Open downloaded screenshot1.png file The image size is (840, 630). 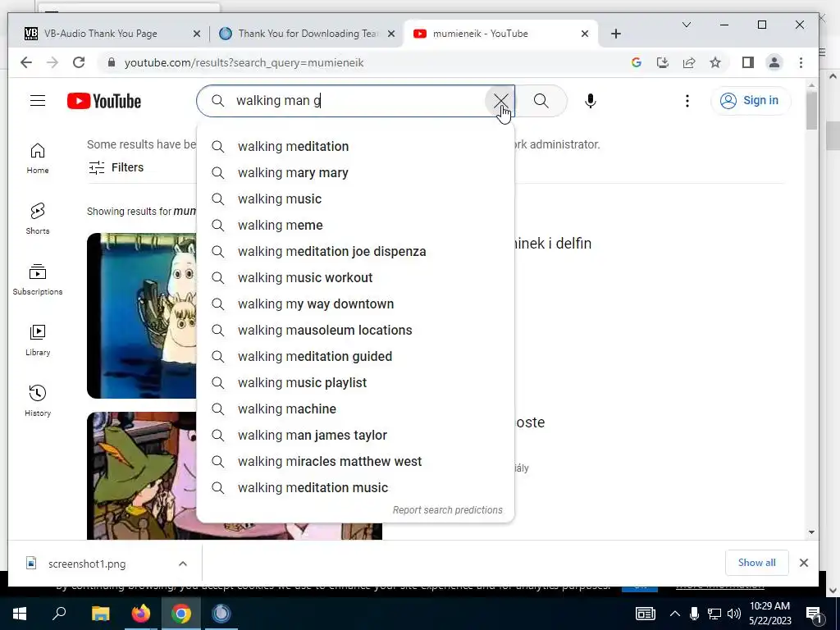pos(85,564)
